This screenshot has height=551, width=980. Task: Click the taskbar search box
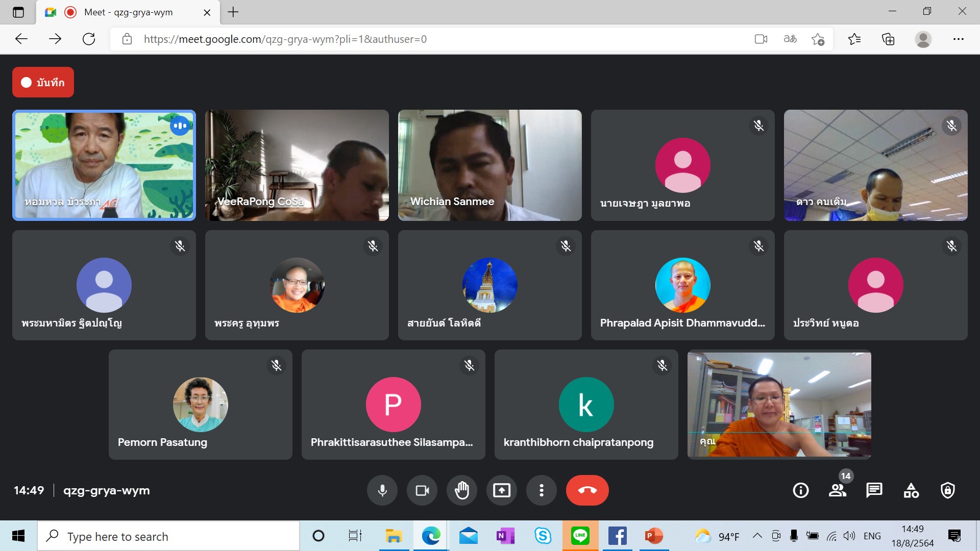point(168,536)
